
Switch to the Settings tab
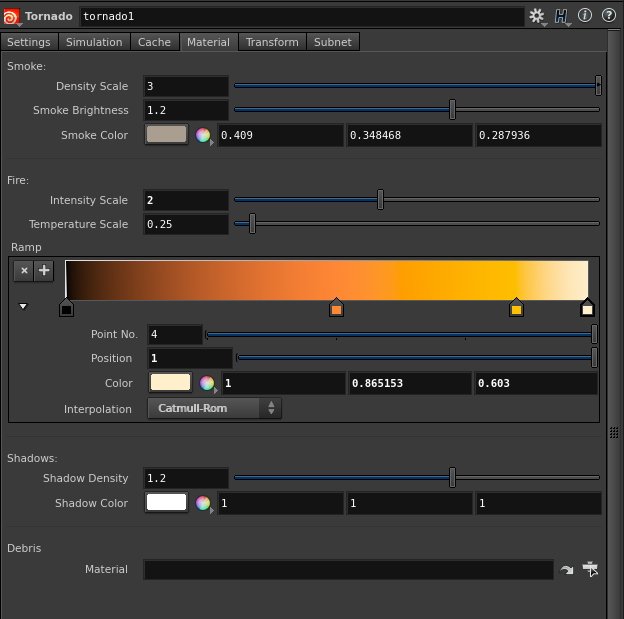pos(29,42)
